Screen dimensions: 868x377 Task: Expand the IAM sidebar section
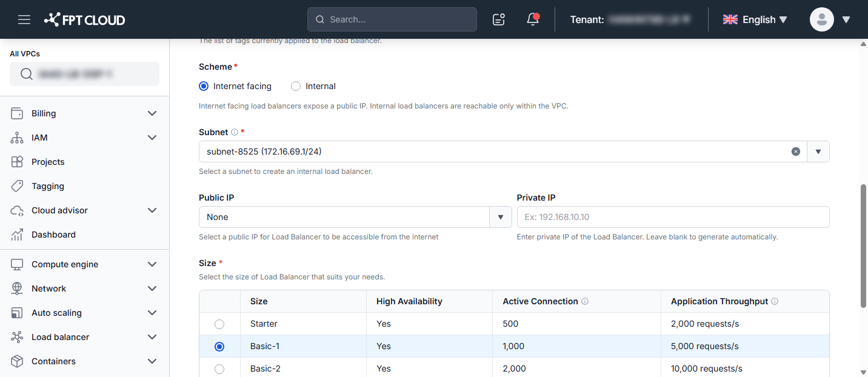[x=152, y=138]
